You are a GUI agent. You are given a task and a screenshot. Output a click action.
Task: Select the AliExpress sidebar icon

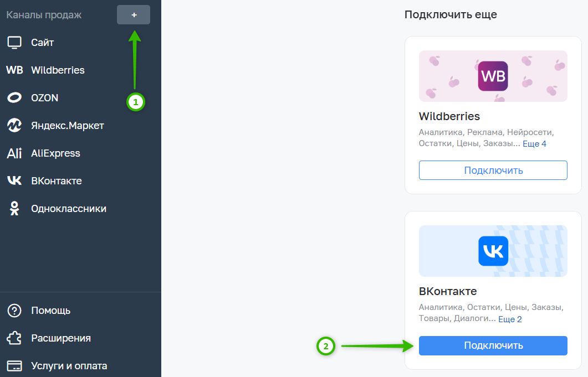(x=14, y=153)
